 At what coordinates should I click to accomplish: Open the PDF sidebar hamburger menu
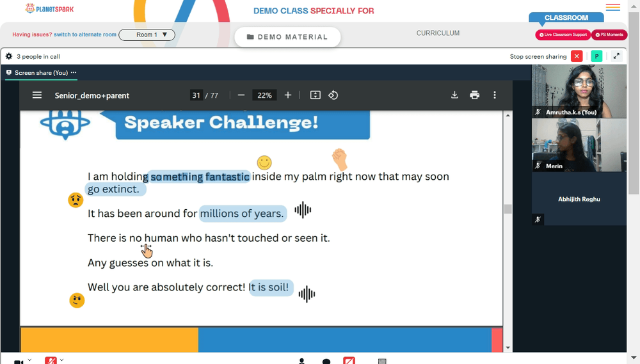[x=37, y=95]
